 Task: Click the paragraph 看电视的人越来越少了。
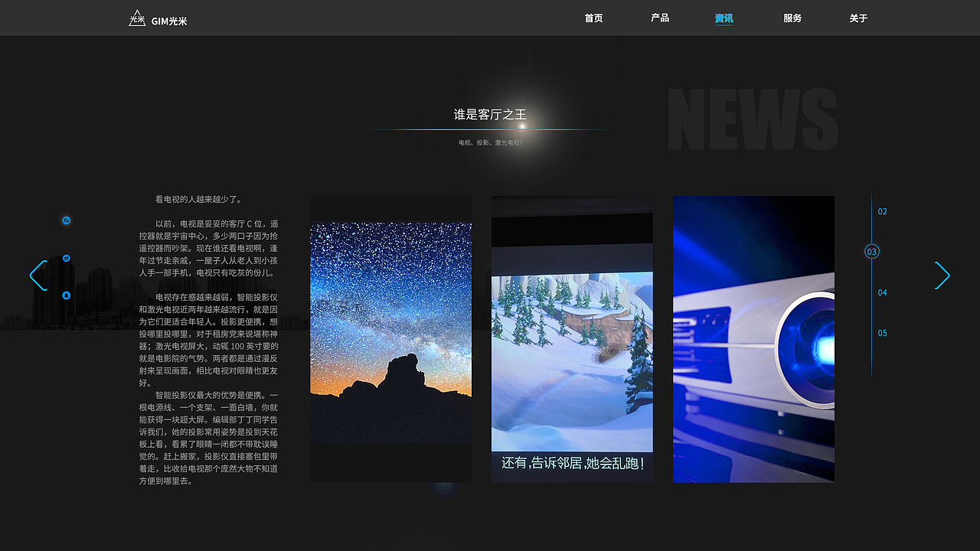(199, 200)
